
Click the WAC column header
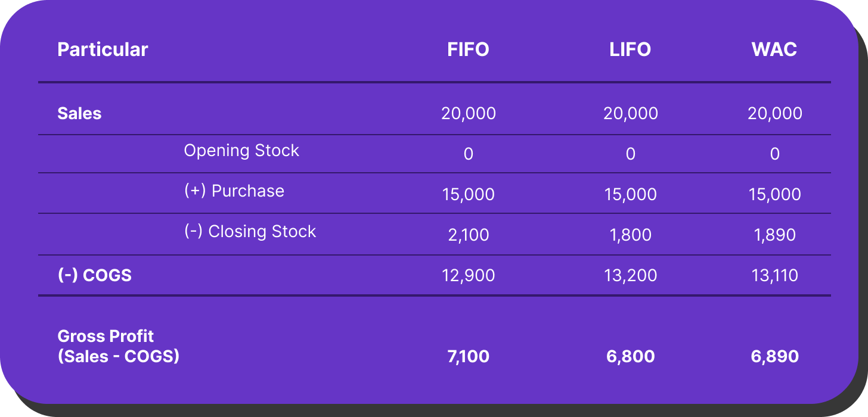click(774, 49)
